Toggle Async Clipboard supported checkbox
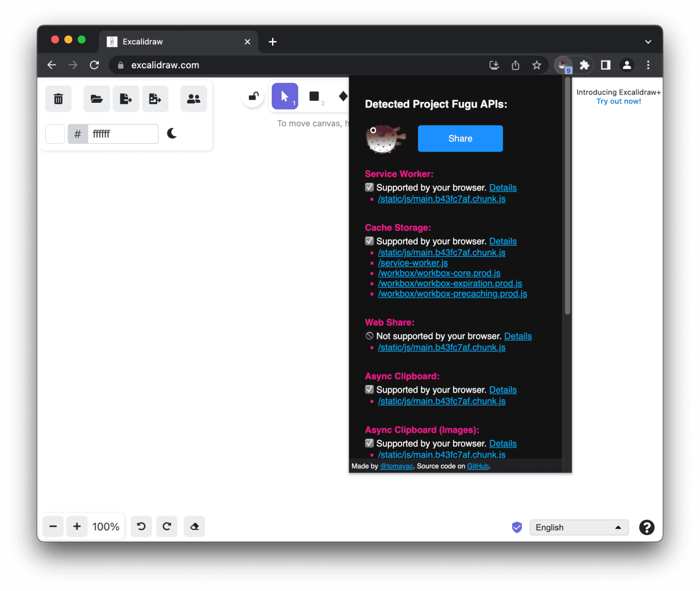 point(368,389)
